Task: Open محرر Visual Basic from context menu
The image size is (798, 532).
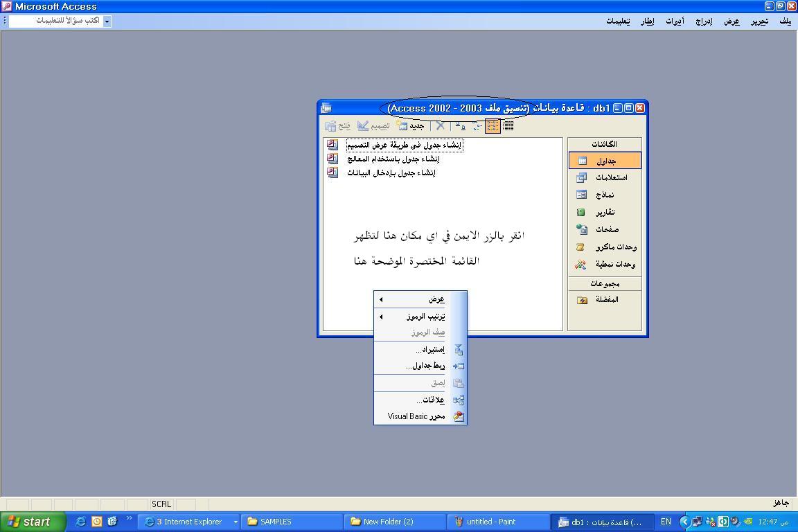Action: (x=420, y=416)
